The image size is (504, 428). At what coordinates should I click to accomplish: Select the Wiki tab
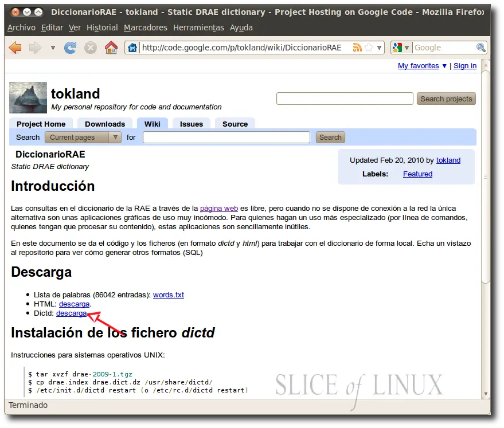click(x=153, y=124)
